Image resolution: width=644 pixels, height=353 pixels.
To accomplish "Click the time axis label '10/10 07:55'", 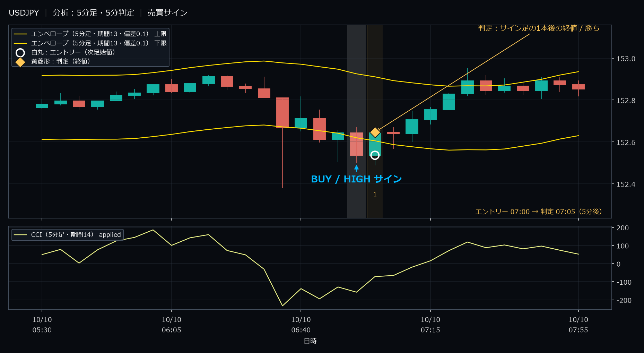I will pos(578,325).
